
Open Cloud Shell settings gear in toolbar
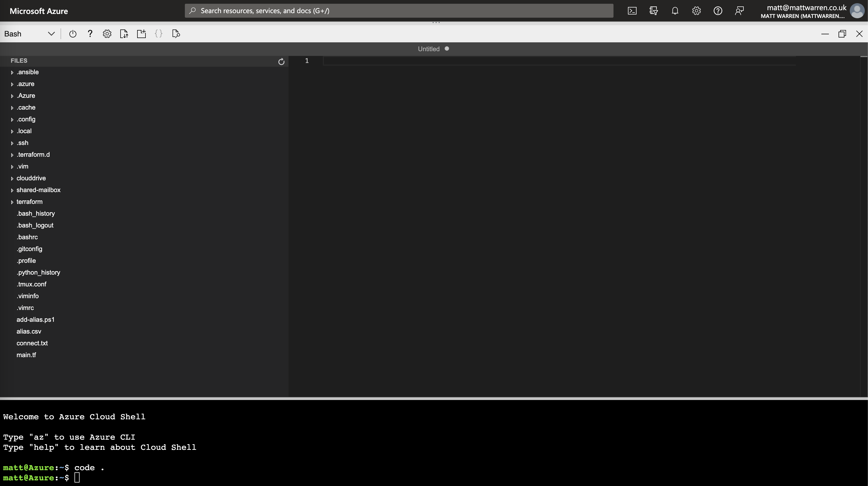click(x=107, y=34)
